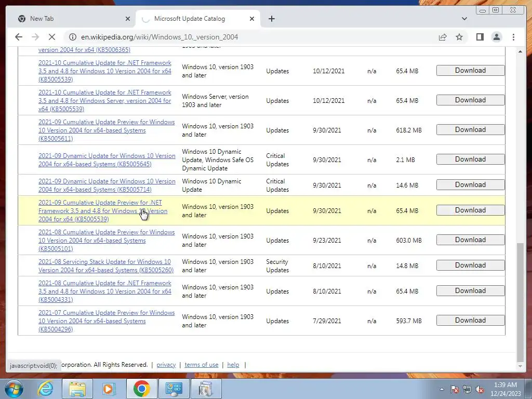Open Control Panel taskbar icon

coord(174,389)
